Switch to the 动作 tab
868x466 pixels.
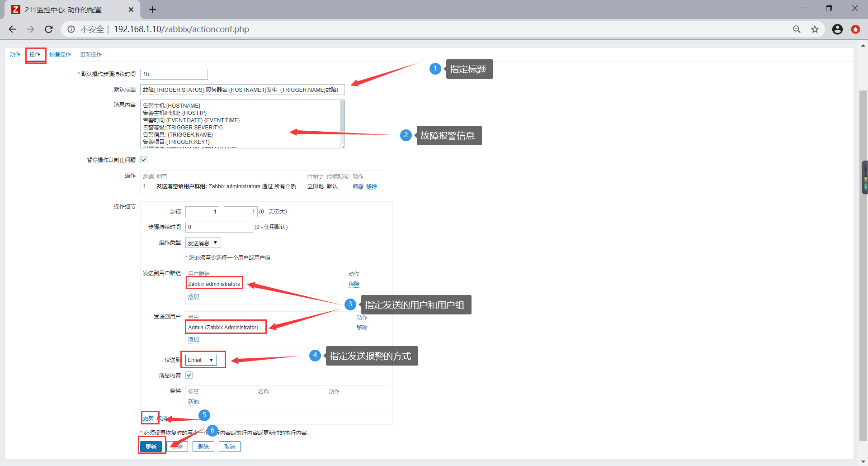(x=15, y=55)
